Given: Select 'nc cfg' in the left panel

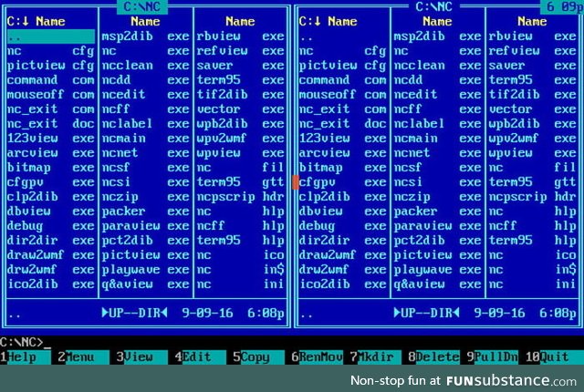Looking at the screenshot, I should tap(51, 51).
